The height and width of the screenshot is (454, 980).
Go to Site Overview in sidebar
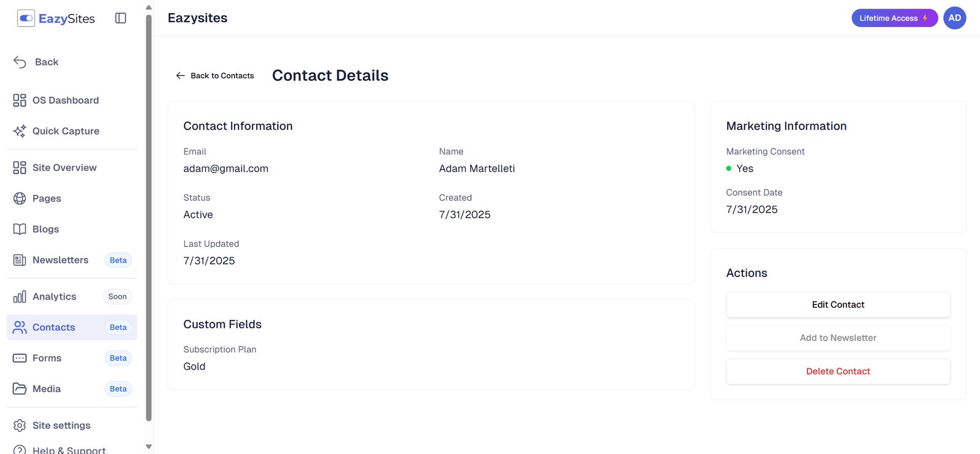[64, 168]
